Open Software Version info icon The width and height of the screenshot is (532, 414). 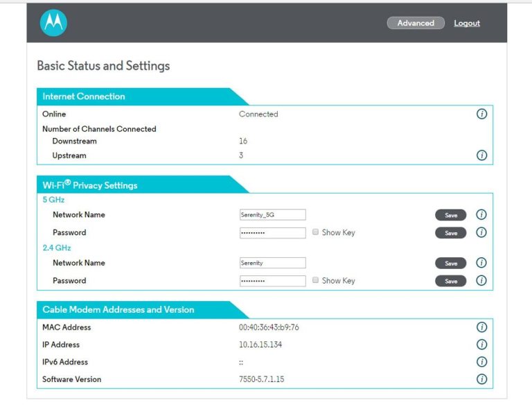click(481, 379)
